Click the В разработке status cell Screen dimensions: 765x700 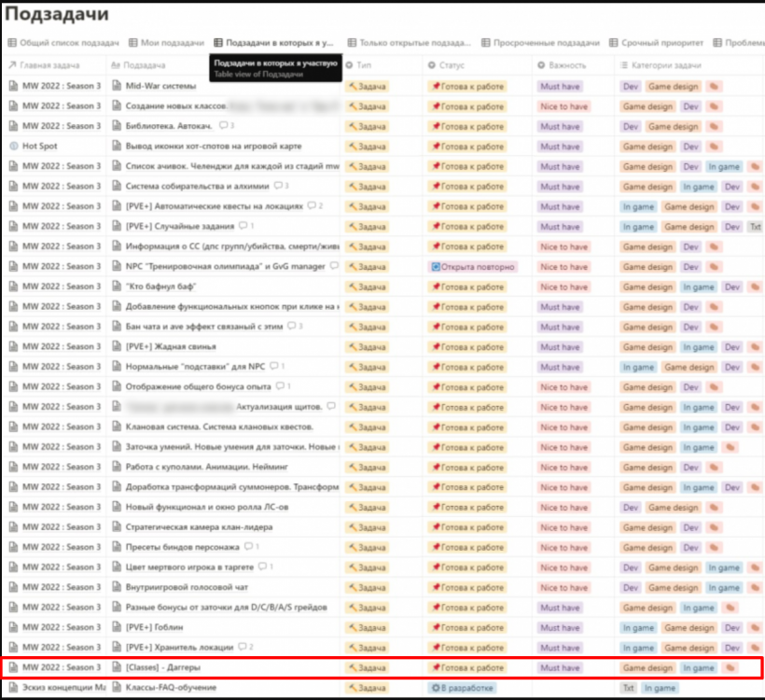pos(464,688)
